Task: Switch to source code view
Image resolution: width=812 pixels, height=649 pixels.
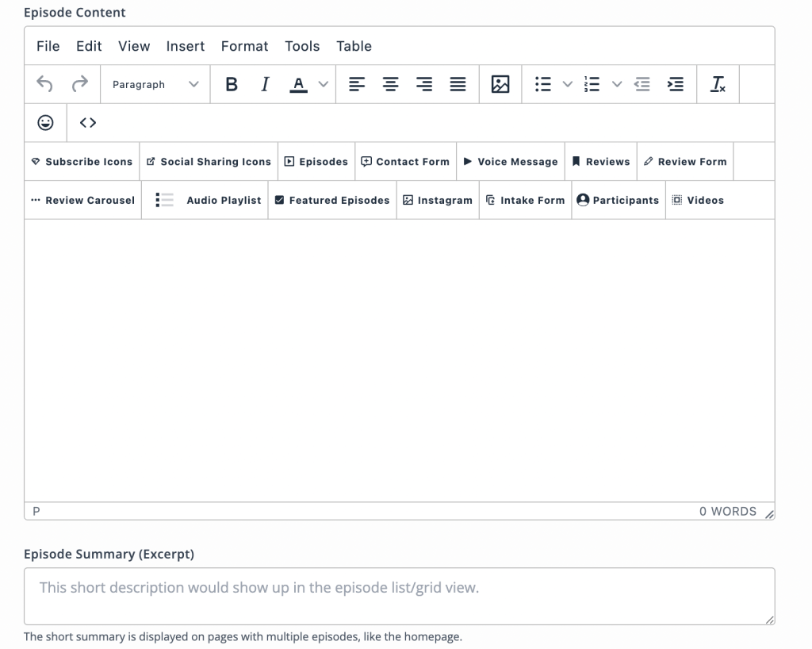Action: [x=87, y=122]
